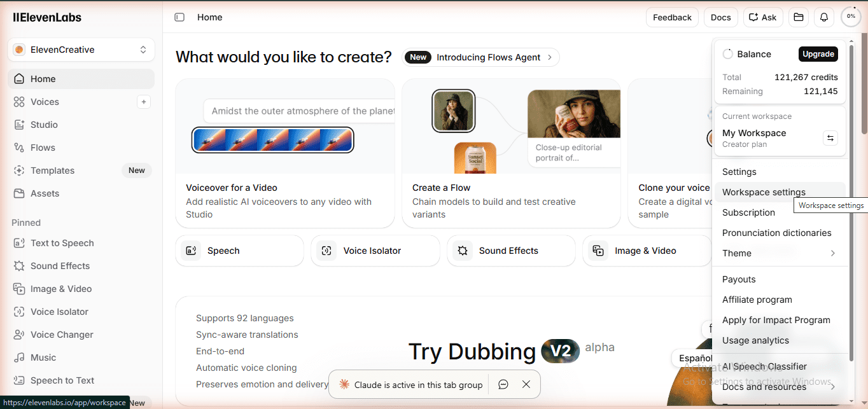Image resolution: width=868 pixels, height=409 pixels.
Task: Dismiss the Claude active banner
Action: [526, 384]
